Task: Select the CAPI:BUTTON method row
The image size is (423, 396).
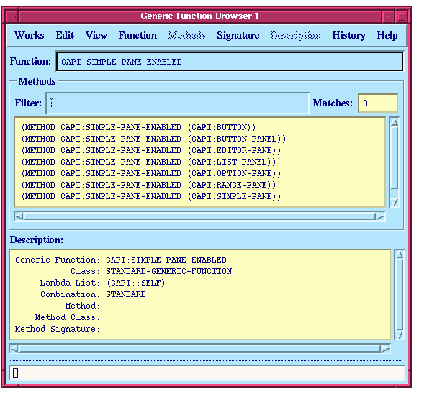Action: point(138,127)
